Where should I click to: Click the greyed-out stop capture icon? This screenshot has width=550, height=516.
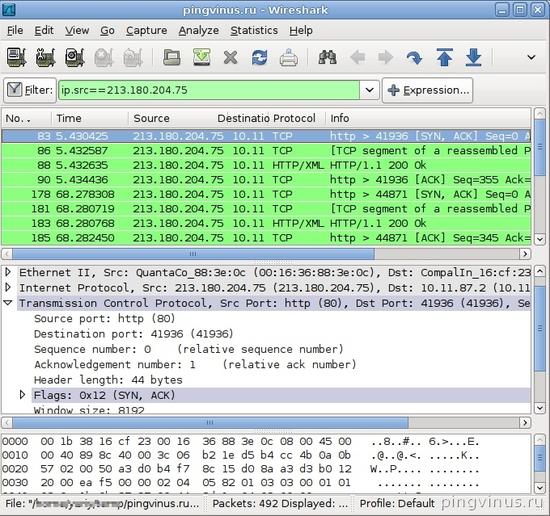[x=103, y=57]
